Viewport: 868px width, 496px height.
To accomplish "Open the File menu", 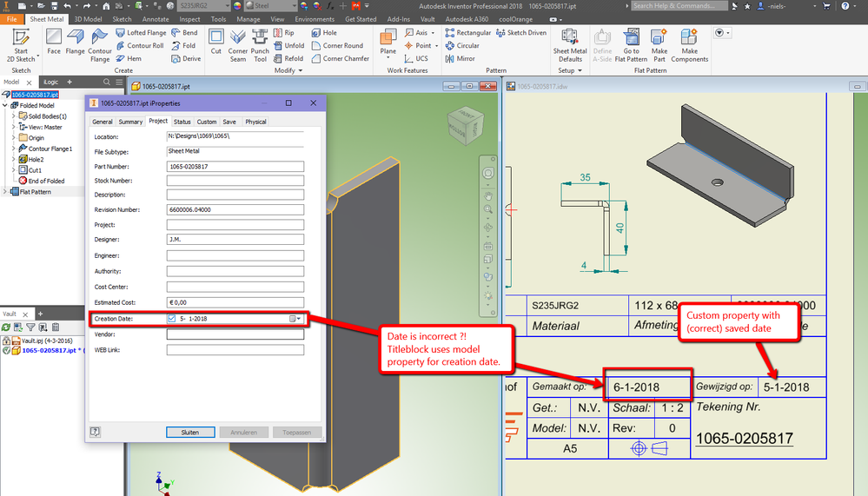I will (x=11, y=19).
